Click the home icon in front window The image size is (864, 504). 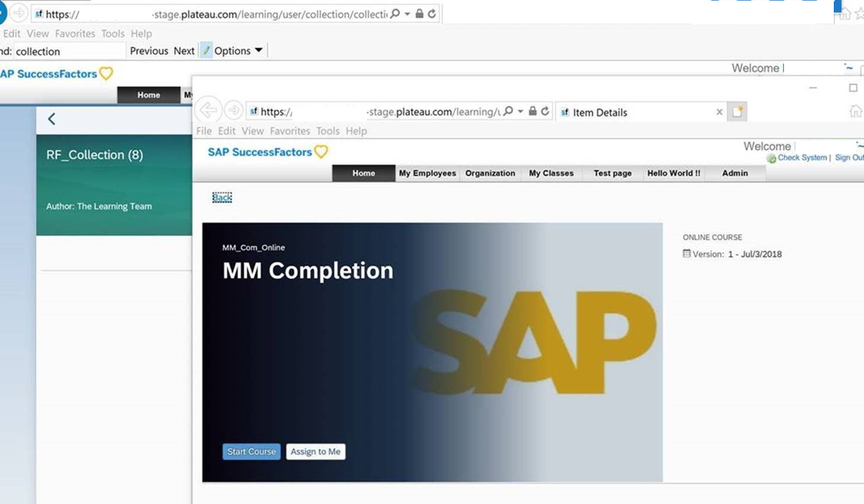point(856,111)
